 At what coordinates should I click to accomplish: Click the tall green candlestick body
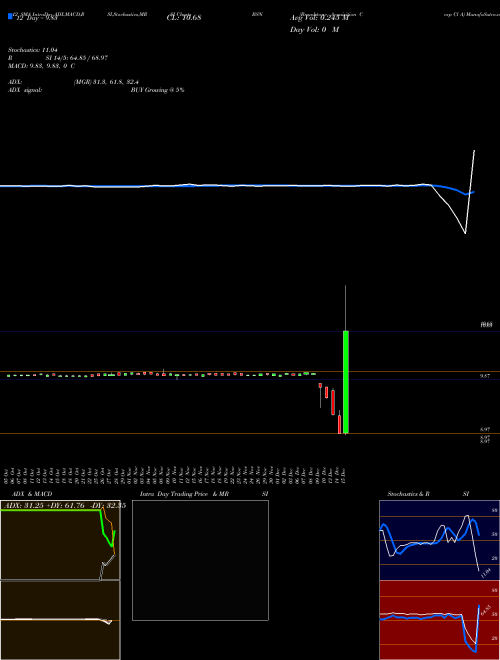coord(346,382)
